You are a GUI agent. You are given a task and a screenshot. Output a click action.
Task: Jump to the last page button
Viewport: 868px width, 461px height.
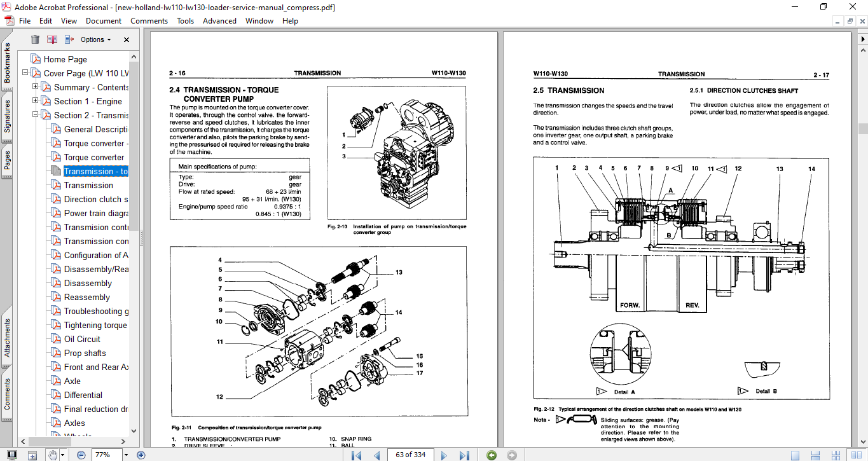pos(464,455)
